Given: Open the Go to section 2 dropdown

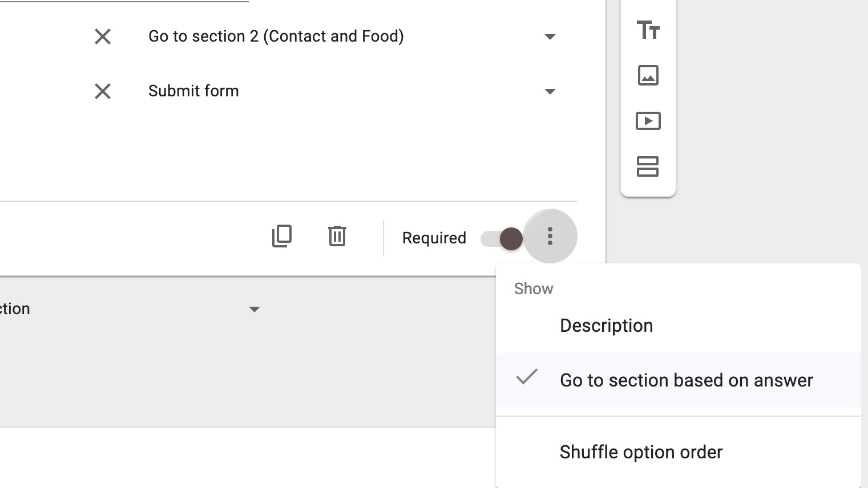Looking at the screenshot, I should click(x=550, y=37).
